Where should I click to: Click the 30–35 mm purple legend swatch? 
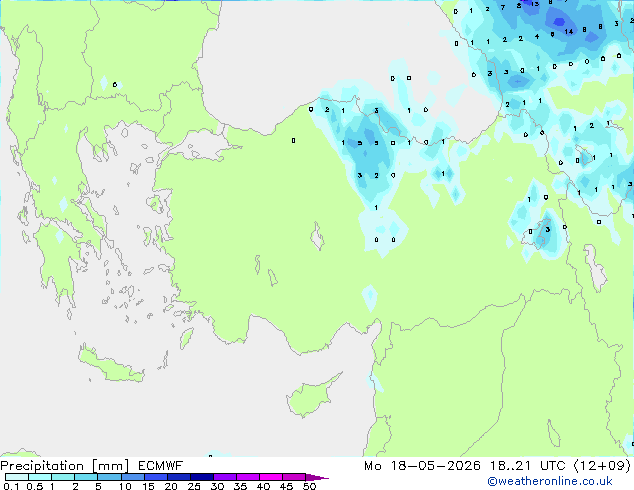point(224,477)
